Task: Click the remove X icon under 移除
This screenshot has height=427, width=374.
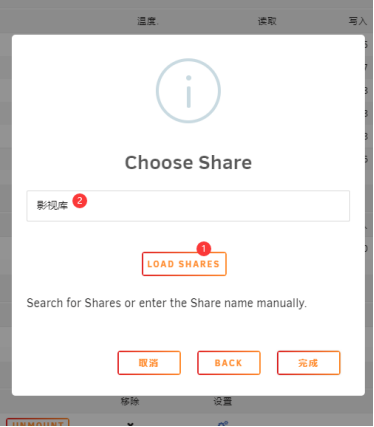Action: (x=130, y=424)
